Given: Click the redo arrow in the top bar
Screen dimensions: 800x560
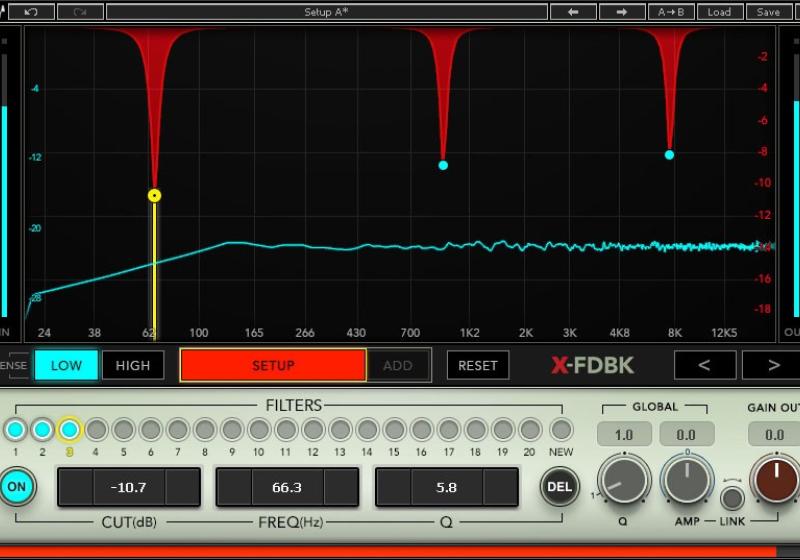Looking at the screenshot, I should click(x=80, y=12).
